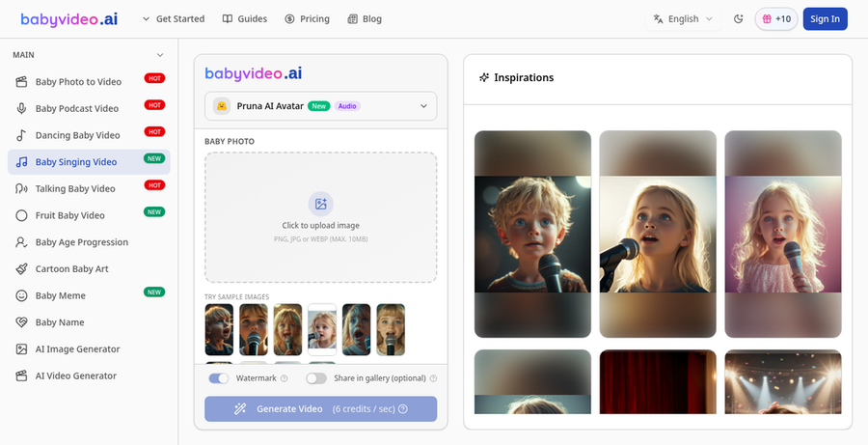Expand the Pruna AI Avatar model dropdown
868x445 pixels.
pos(320,106)
